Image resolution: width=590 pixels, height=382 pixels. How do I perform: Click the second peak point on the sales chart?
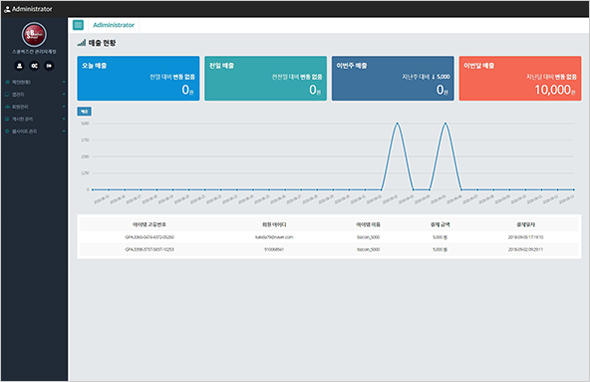(x=446, y=123)
